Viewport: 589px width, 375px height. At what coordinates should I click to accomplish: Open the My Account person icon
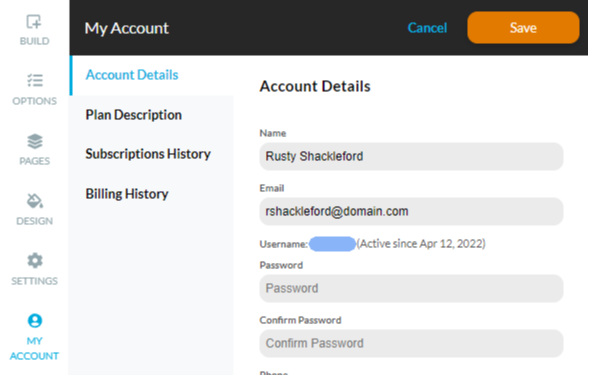click(x=35, y=321)
